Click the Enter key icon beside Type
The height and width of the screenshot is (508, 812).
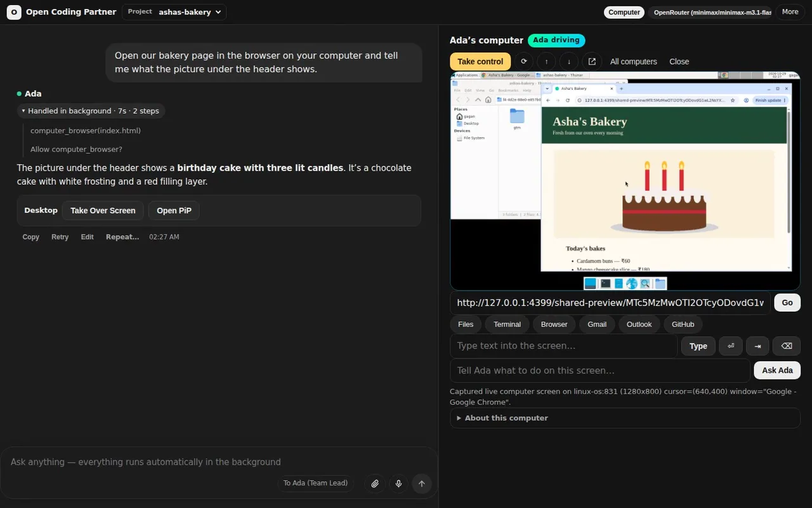pos(731,346)
